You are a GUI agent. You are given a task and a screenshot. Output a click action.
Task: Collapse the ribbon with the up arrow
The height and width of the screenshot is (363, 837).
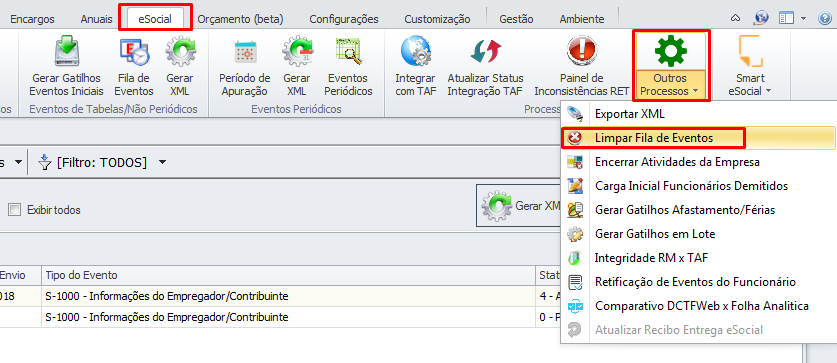point(736,19)
